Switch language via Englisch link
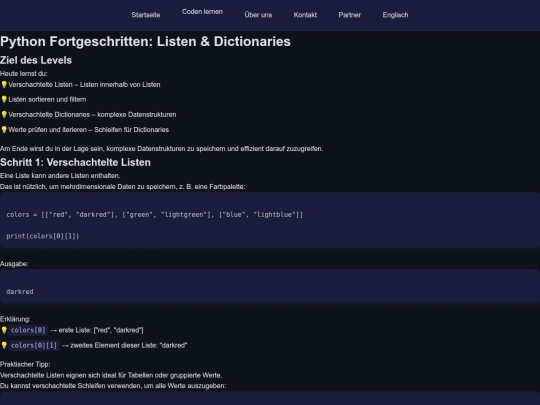Image resolution: width=540 pixels, height=405 pixels. pos(395,15)
